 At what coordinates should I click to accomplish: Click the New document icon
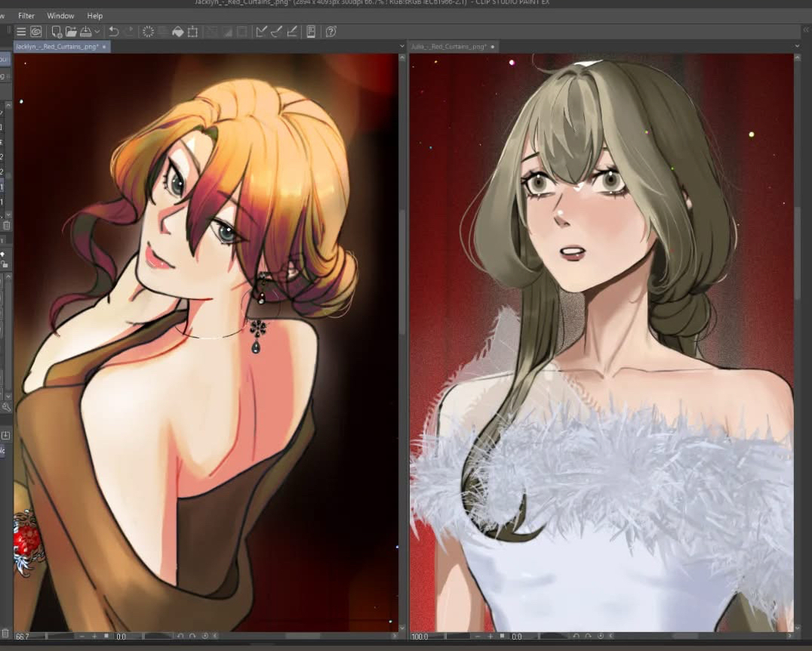(57, 32)
